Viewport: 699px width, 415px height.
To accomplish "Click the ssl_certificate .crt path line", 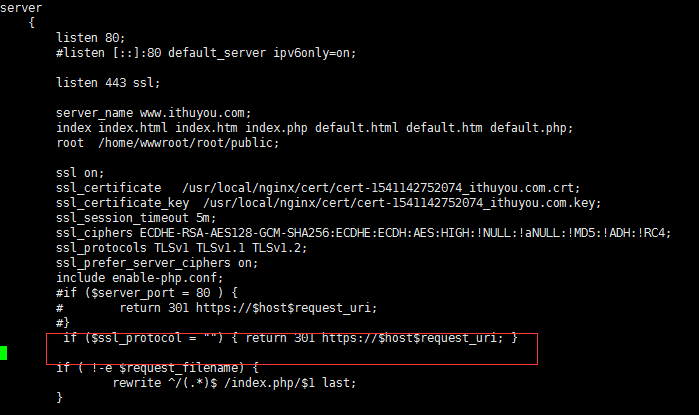I will pyautogui.click(x=318, y=188).
